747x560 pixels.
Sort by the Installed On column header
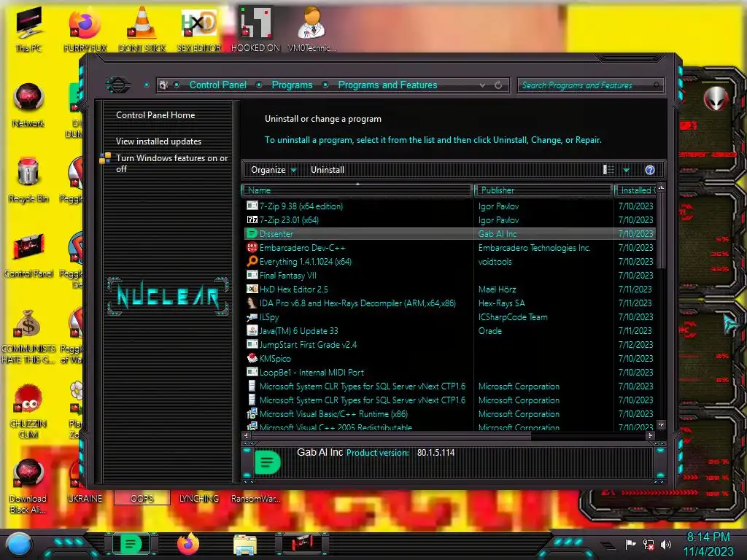coord(636,190)
